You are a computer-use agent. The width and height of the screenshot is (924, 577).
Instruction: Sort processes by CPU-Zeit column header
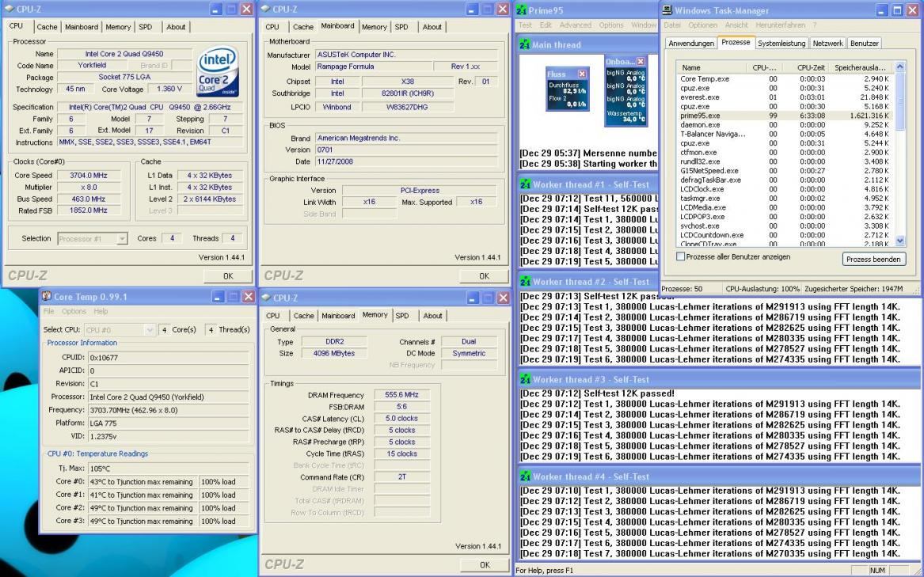[x=804, y=68]
